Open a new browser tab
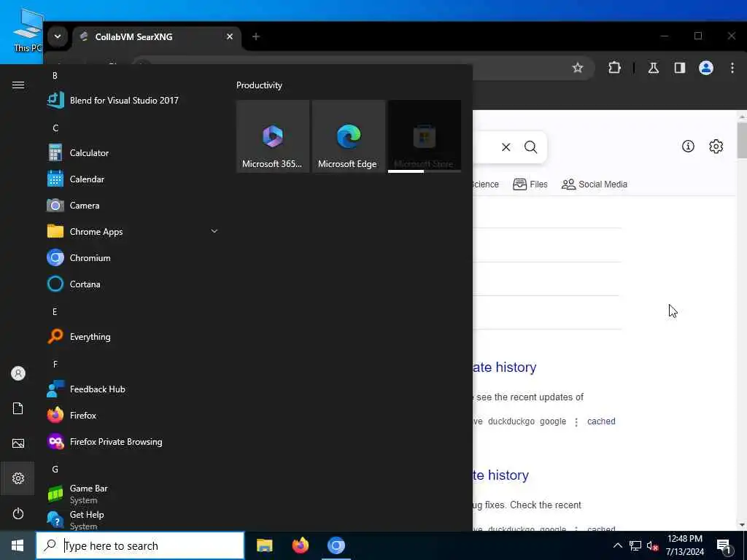This screenshot has height=560, width=747. click(256, 36)
